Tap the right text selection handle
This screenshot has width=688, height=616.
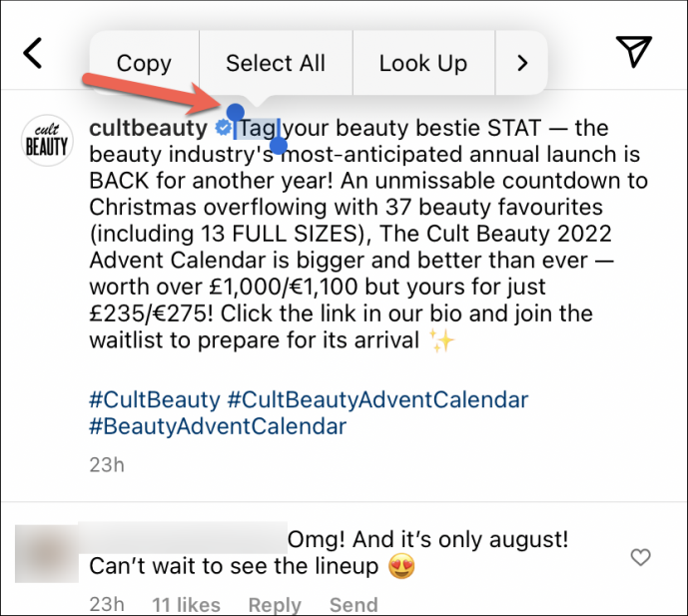pos(279,147)
